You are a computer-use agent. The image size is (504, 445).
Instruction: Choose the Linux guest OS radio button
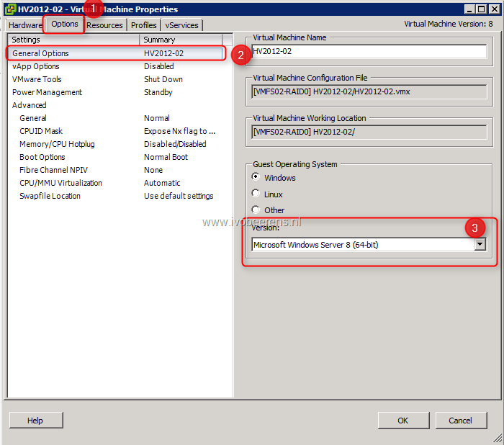256,193
